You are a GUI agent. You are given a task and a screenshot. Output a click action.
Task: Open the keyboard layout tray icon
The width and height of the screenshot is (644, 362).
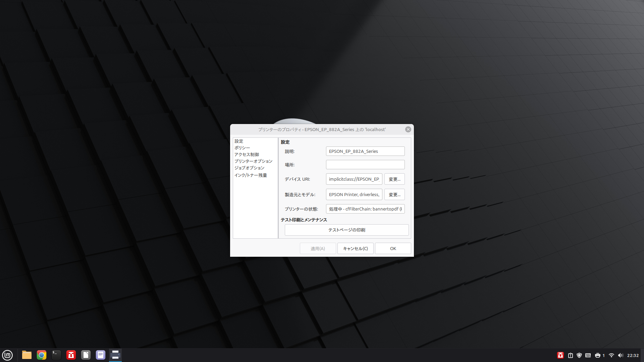tap(588, 355)
